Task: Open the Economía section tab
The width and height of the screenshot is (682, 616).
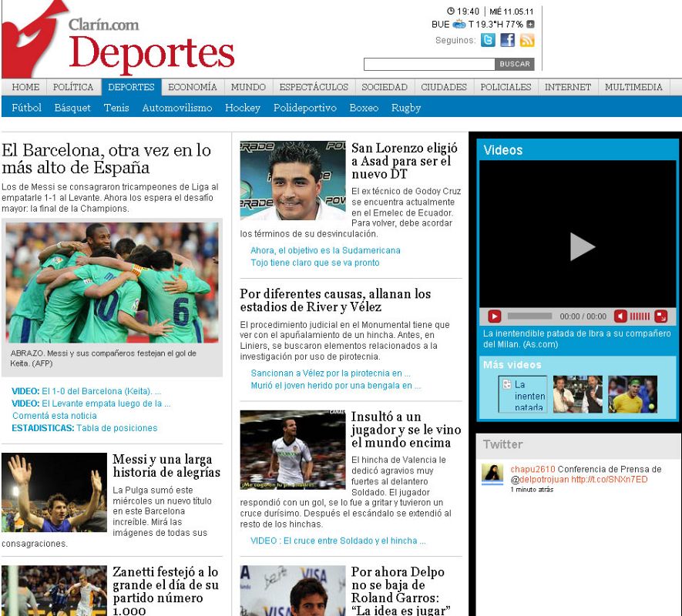Action: point(193,87)
